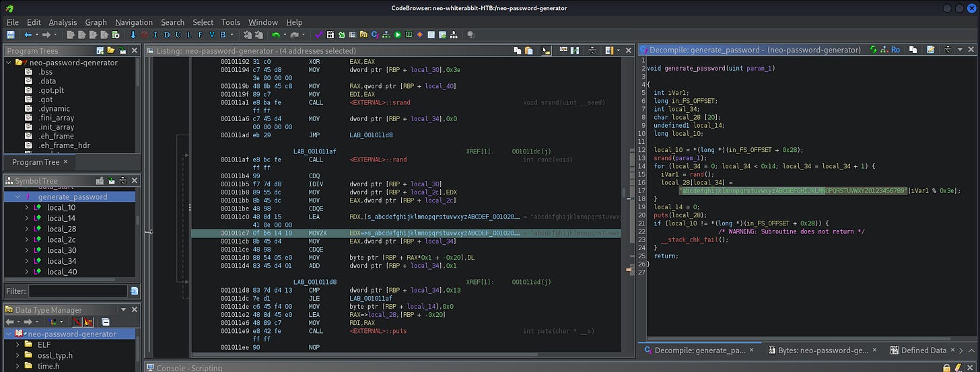Expand the local_28 node in Symbol Tree
The height and width of the screenshot is (372, 980).
pos(26,229)
